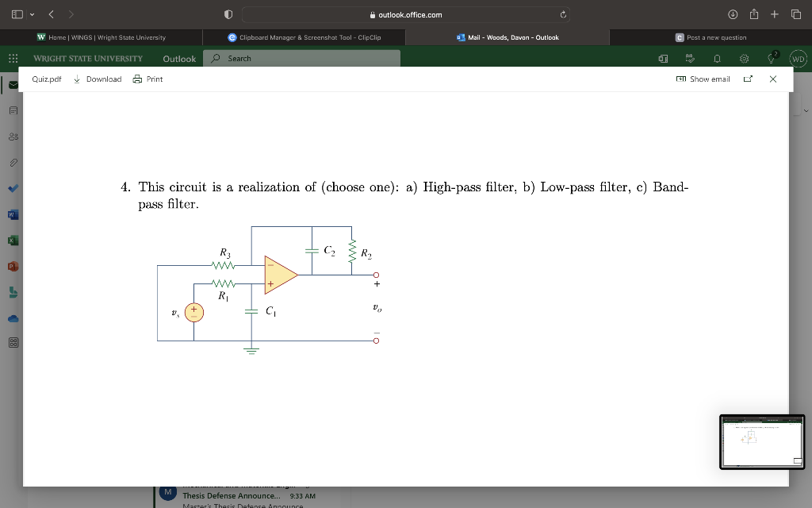
Task: Open Microsoft To Do checkmark icon
Action: [x=12, y=188]
